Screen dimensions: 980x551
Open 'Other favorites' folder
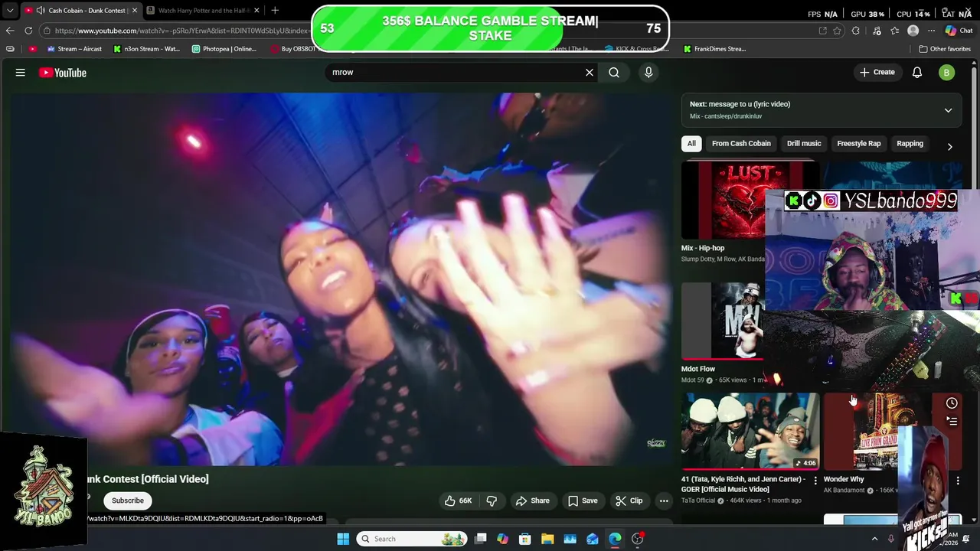945,48
